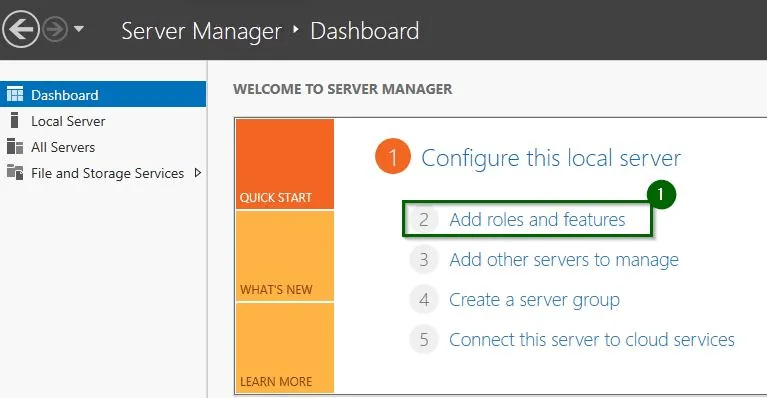Open the navigation history dropdown arrow
767x398 pixels.
coord(79,29)
